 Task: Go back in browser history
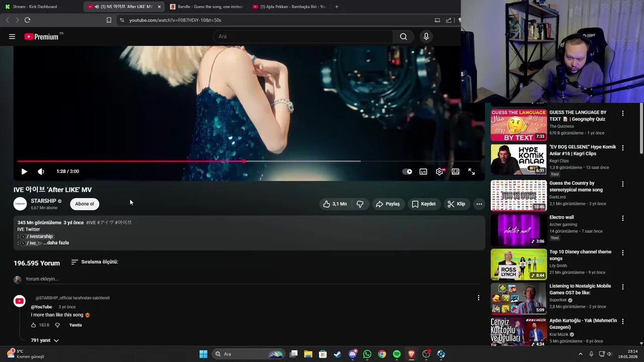pos(7,20)
